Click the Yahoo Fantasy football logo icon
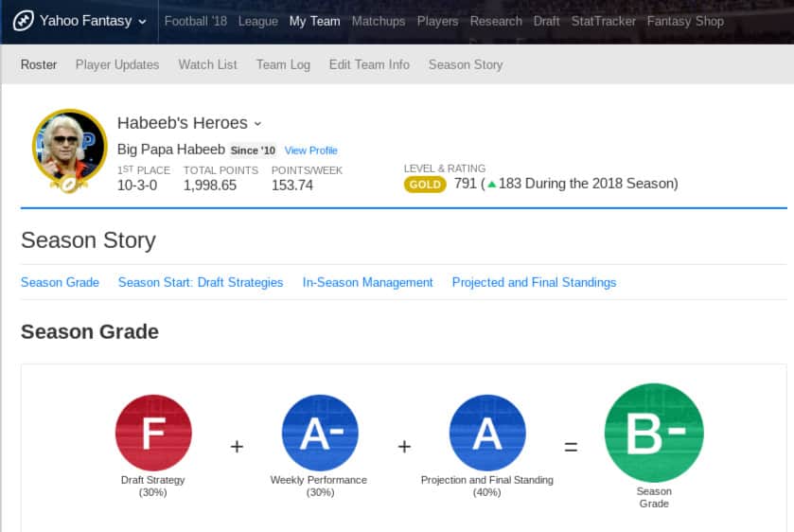 24,21
